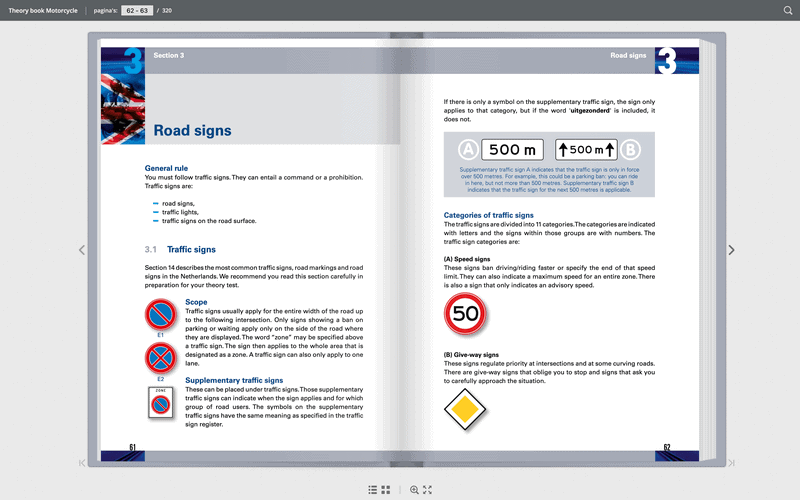Click the 50 speed limit sign
This screenshot has width=800, height=500.
465,313
